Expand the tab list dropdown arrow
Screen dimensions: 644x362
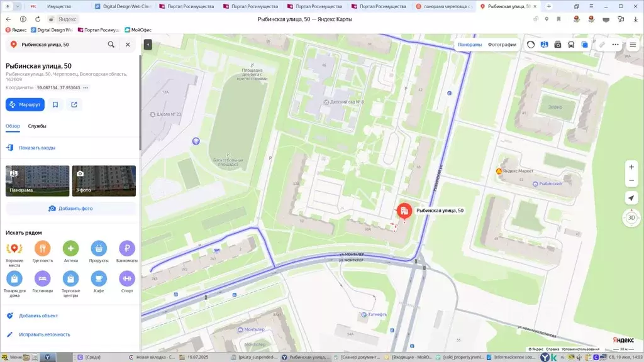coord(18,6)
